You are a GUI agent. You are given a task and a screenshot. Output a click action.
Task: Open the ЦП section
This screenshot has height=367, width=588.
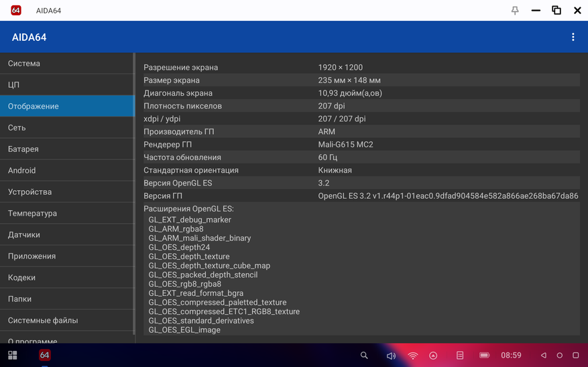pos(67,84)
